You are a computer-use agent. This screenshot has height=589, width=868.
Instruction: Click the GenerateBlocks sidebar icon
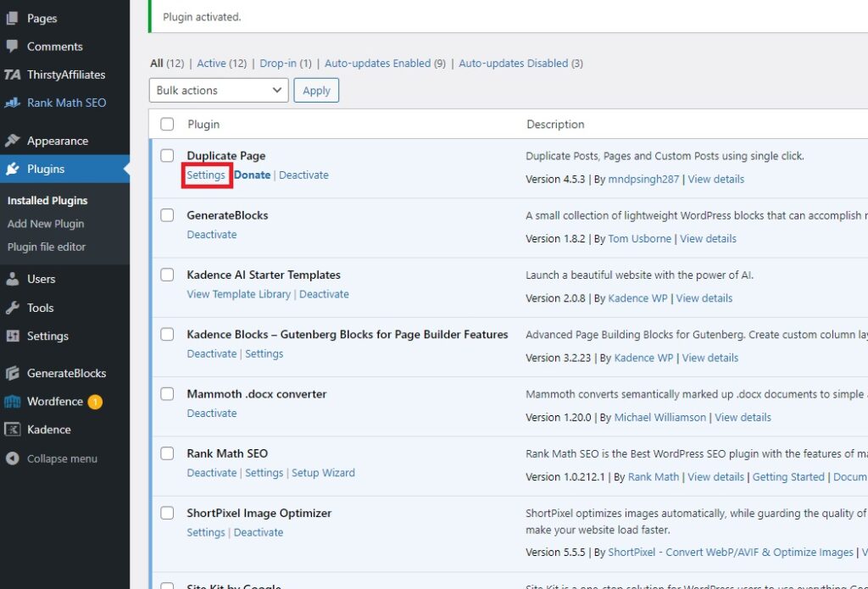point(12,373)
